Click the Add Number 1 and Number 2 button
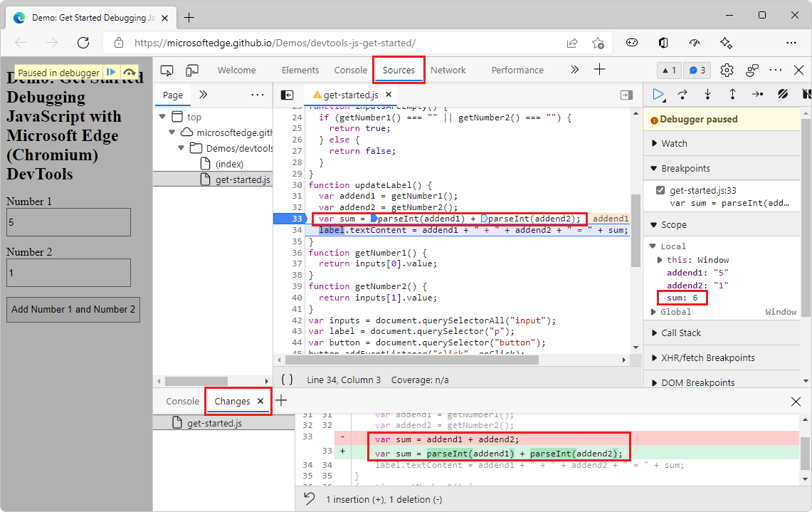The height and width of the screenshot is (512, 812). click(73, 309)
